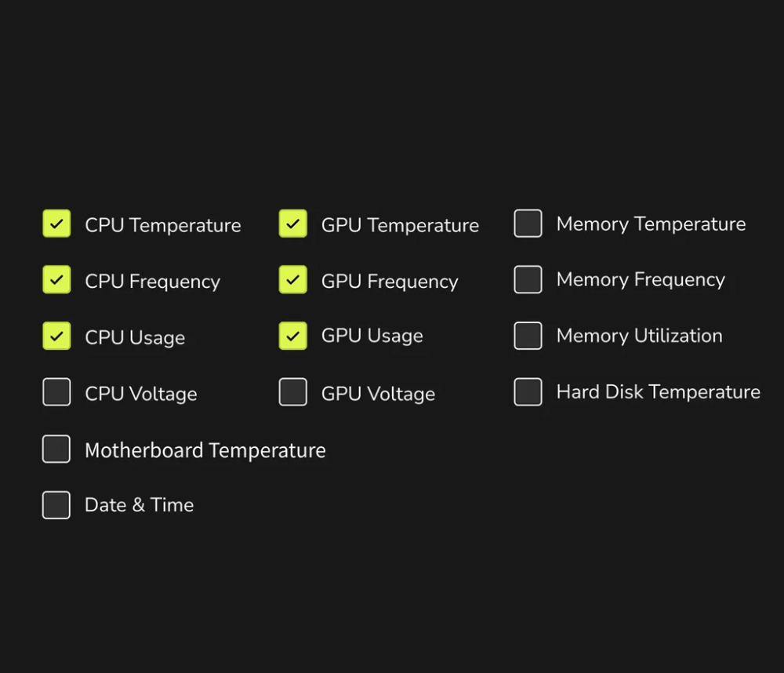
Task: Turn off the GPU Frequency checkbox
Action: point(293,280)
